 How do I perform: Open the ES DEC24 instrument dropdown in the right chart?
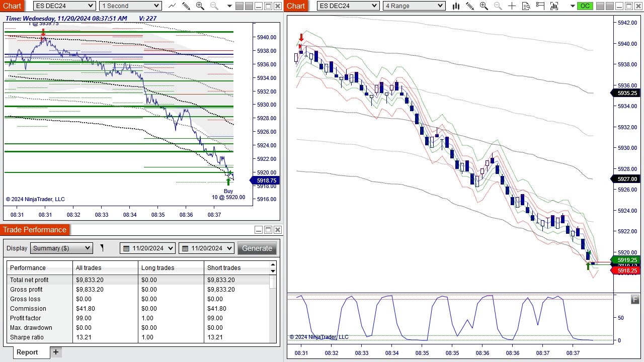click(x=348, y=6)
